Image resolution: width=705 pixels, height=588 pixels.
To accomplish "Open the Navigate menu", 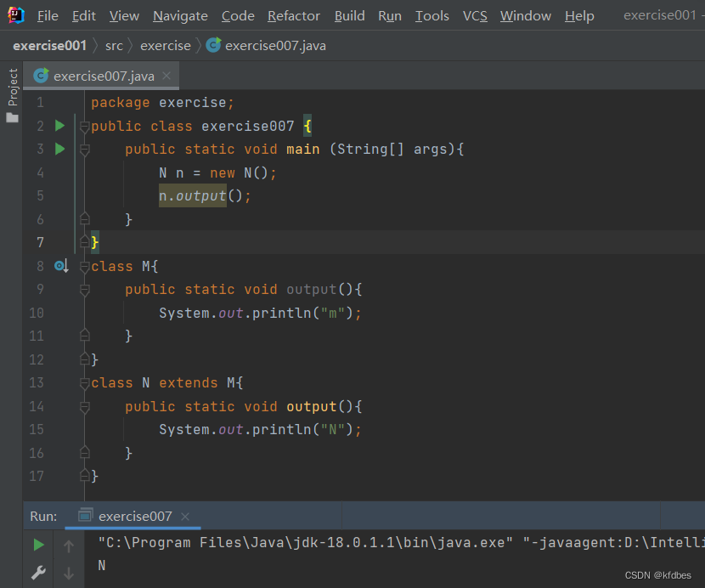I will (x=180, y=16).
